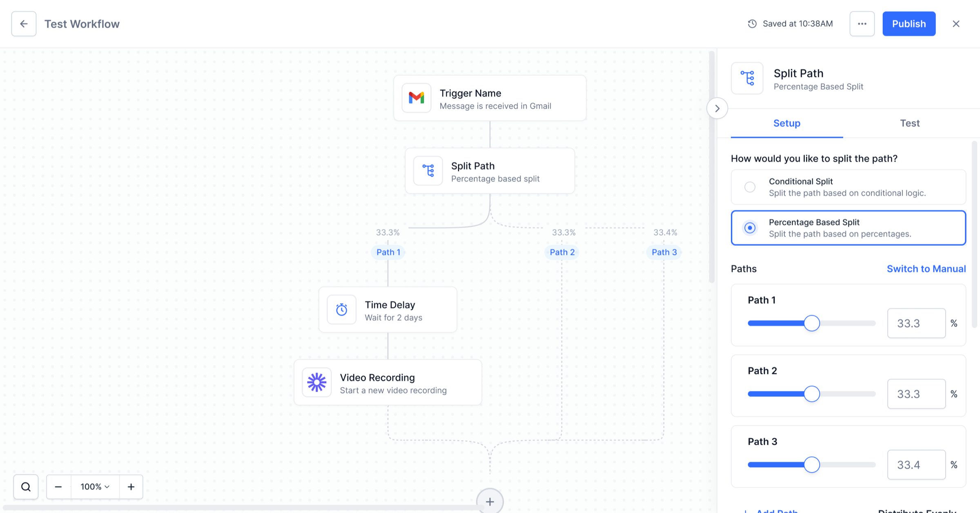Click the Gmail icon on Trigger Name node

click(416, 98)
